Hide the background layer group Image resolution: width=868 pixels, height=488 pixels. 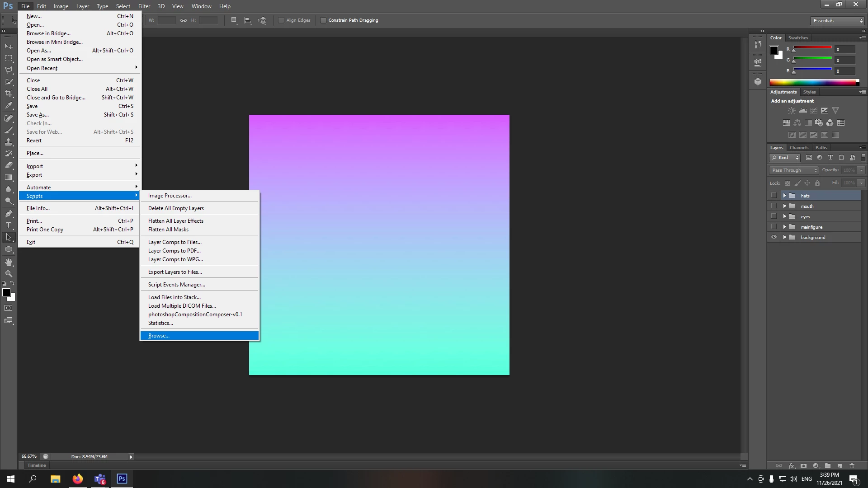tap(774, 237)
